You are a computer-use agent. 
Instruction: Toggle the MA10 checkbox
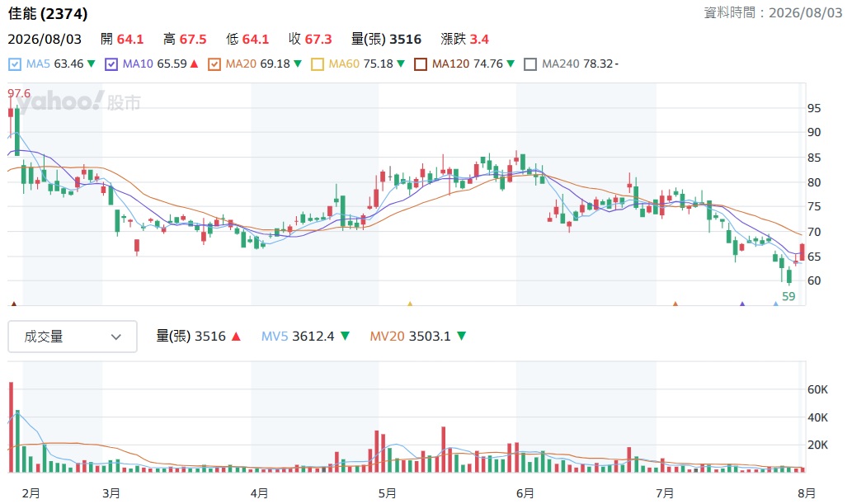pyautogui.click(x=111, y=64)
